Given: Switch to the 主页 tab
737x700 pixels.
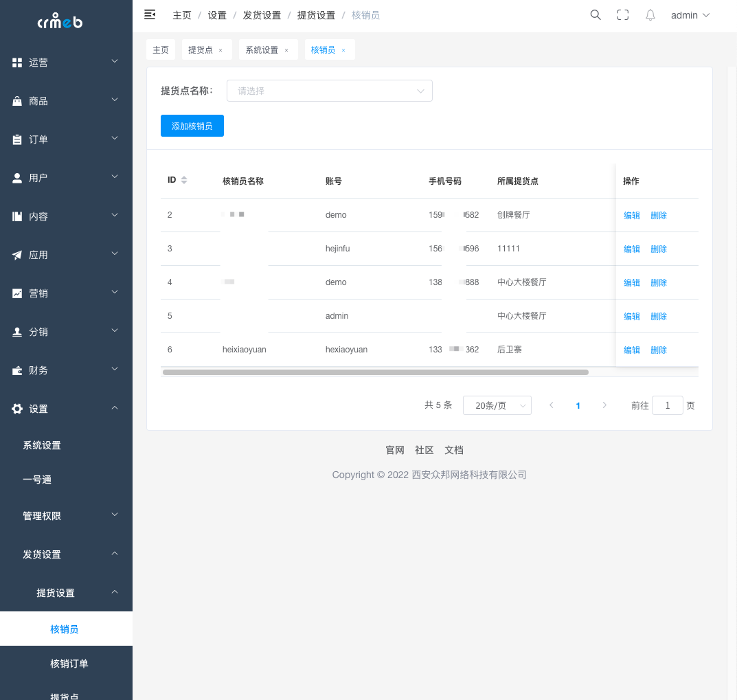Looking at the screenshot, I should [x=161, y=50].
